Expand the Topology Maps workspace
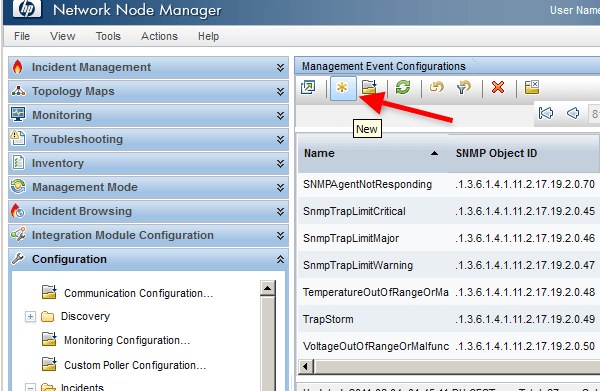The height and width of the screenshot is (391, 600). 280,91
